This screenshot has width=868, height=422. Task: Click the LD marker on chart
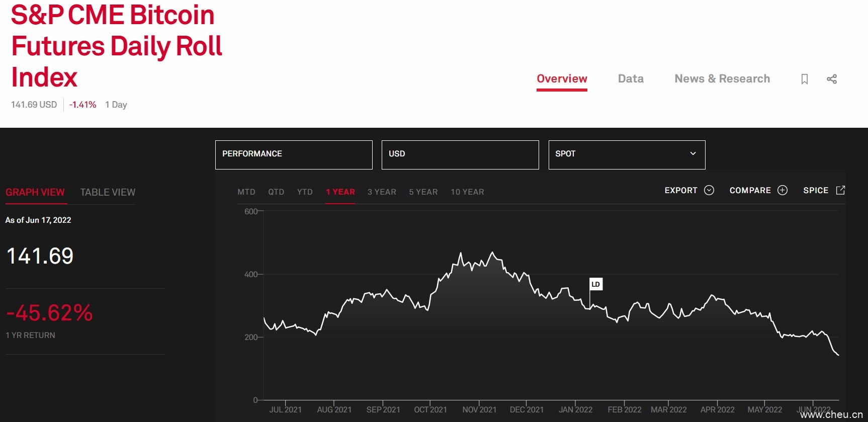[x=595, y=284]
